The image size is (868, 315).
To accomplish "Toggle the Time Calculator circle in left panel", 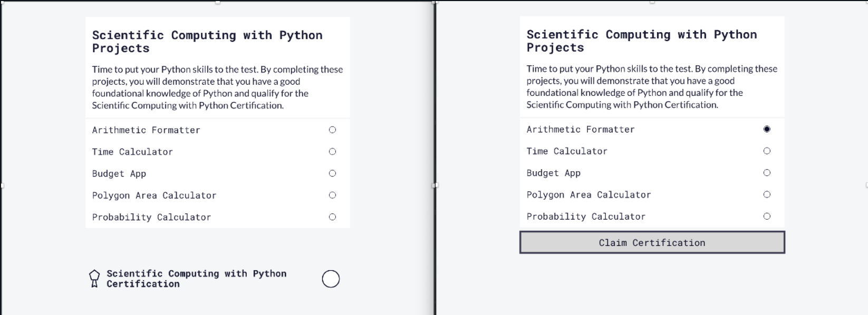I will [x=332, y=152].
